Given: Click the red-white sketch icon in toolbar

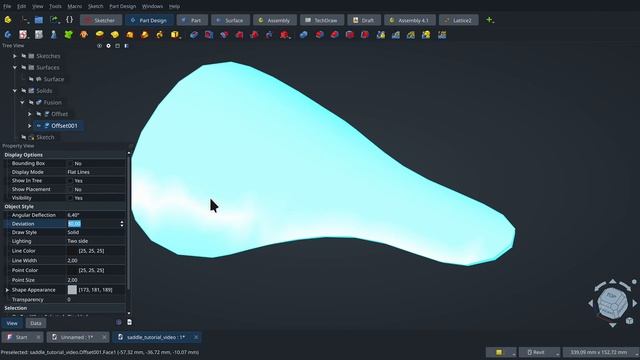Looking at the screenshot, I should pos(23,35).
